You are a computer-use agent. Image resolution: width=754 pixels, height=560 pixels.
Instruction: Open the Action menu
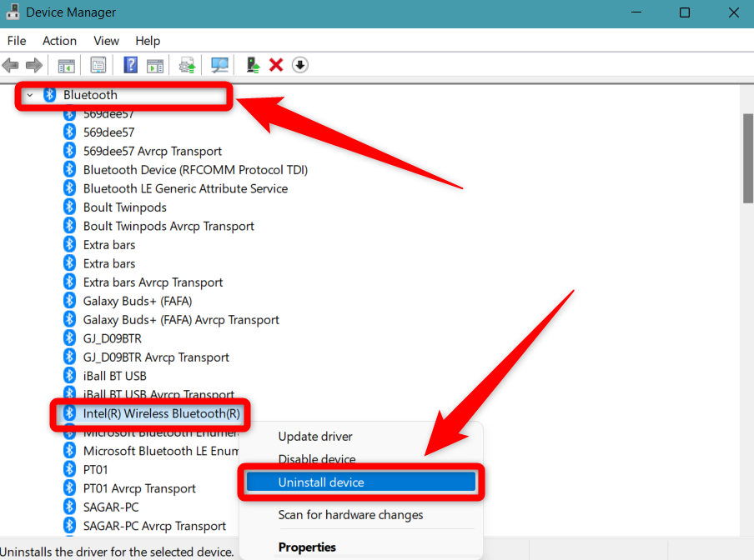59,41
